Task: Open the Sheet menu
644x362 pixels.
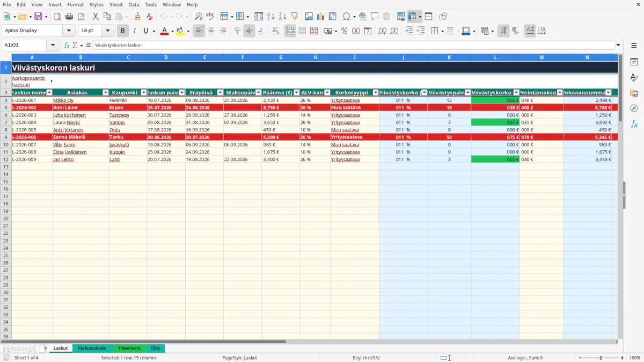Action: tap(116, 4)
